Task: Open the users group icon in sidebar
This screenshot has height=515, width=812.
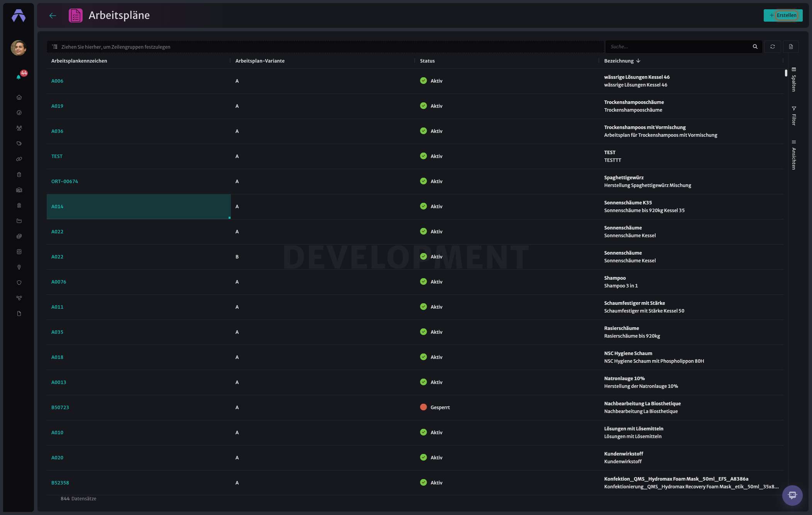Action: pos(19,128)
